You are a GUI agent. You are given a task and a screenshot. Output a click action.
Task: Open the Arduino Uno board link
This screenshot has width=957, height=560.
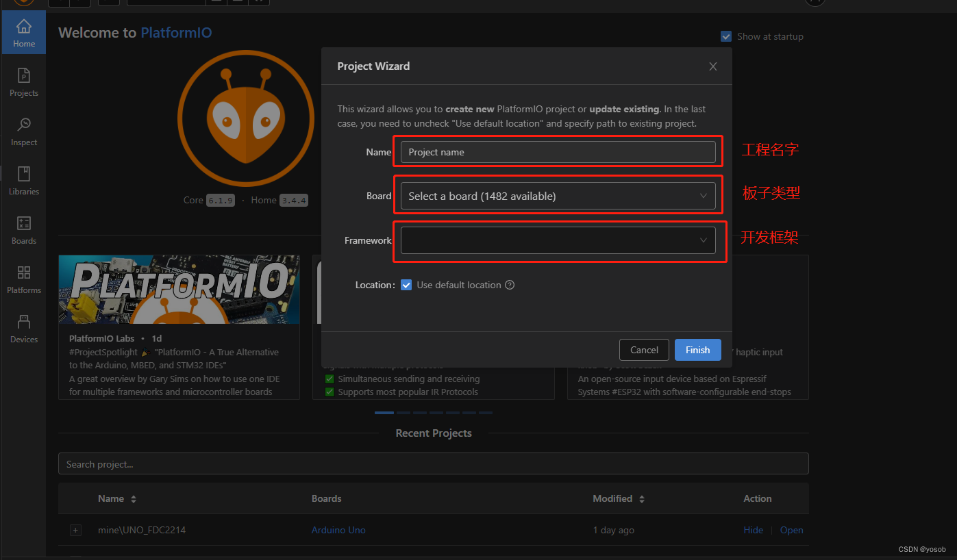point(338,530)
